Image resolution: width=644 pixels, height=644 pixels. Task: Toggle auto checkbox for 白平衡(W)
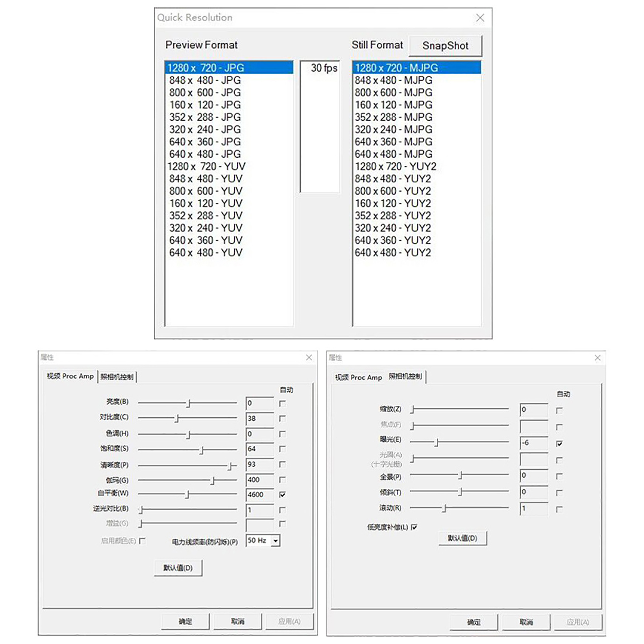pyautogui.click(x=283, y=495)
